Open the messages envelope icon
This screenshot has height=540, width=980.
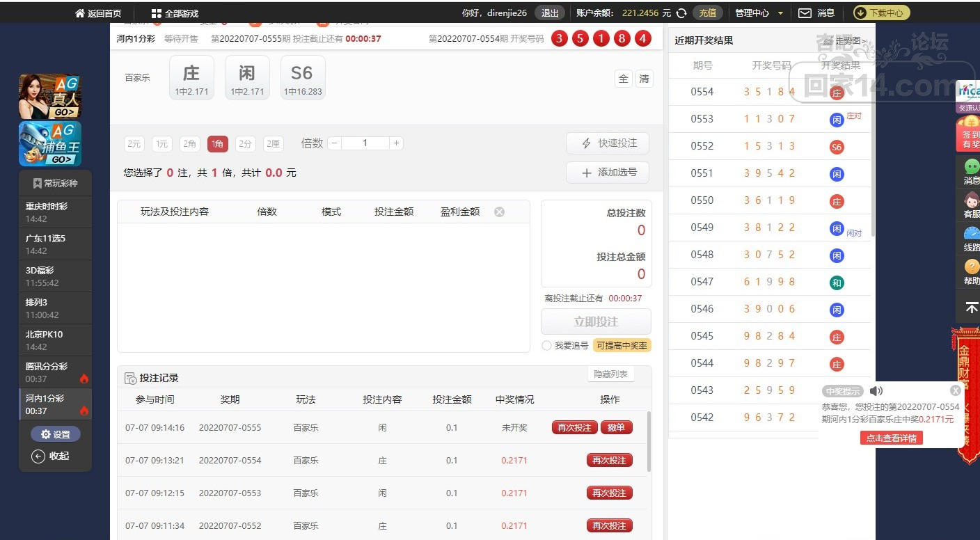[805, 13]
